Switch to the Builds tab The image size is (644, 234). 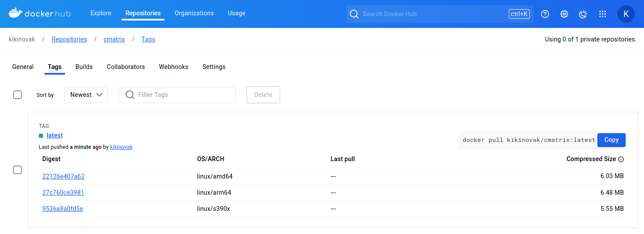pyautogui.click(x=84, y=67)
